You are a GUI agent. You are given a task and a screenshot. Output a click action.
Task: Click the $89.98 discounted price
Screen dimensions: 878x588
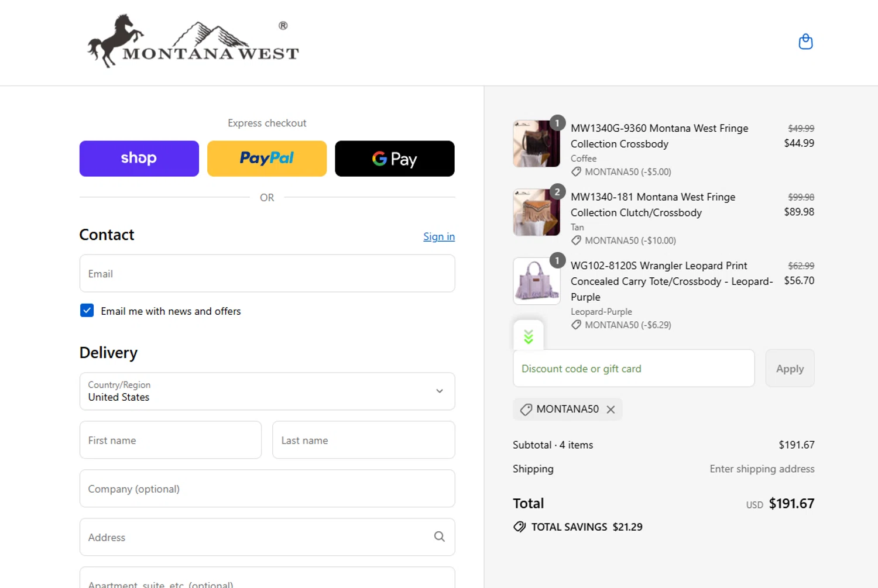(x=799, y=212)
